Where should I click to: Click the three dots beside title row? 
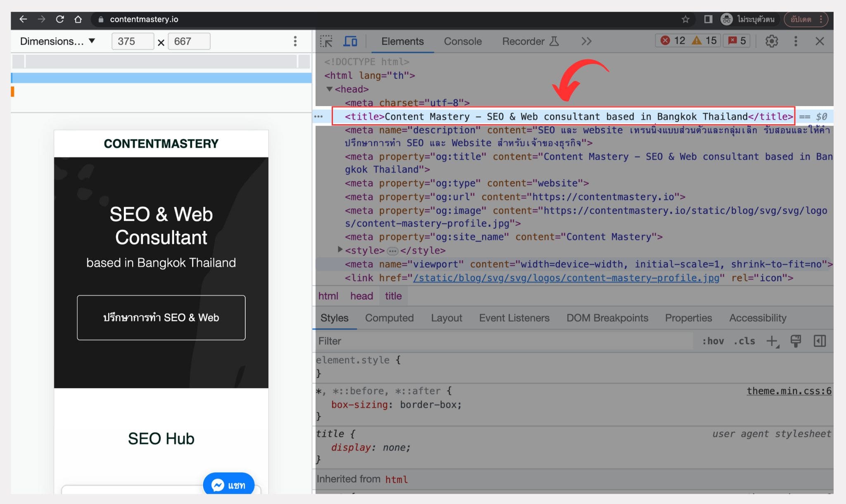point(318,117)
